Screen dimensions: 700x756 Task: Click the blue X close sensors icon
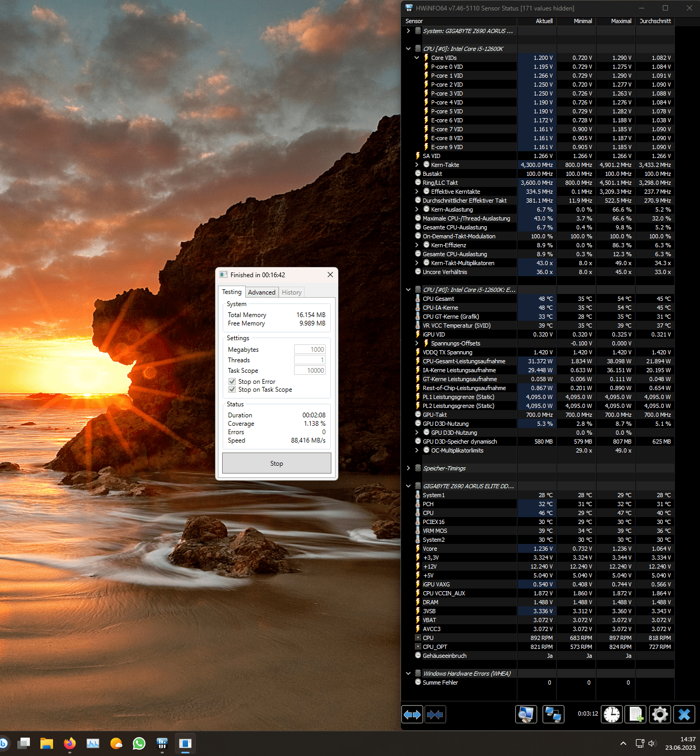[684, 715]
